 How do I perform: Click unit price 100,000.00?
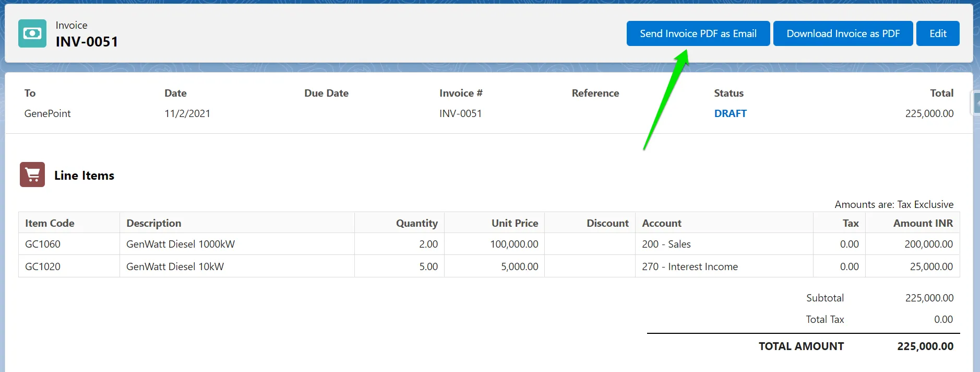click(x=514, y=244)
